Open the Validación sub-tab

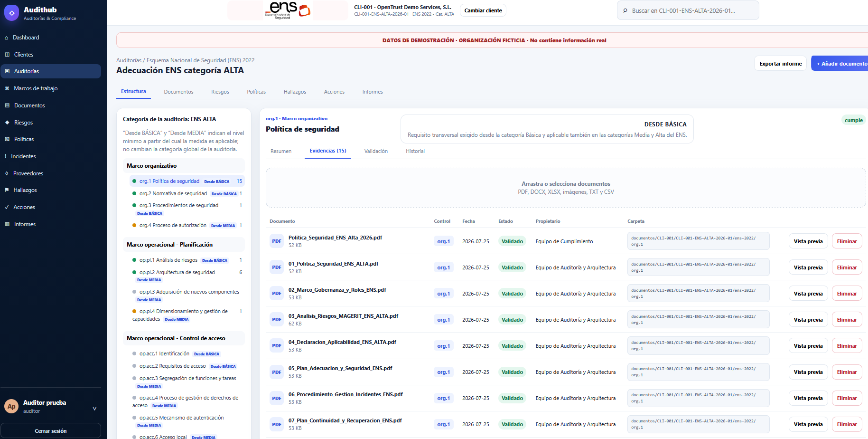pyautogui.click(x=376, y=151)
